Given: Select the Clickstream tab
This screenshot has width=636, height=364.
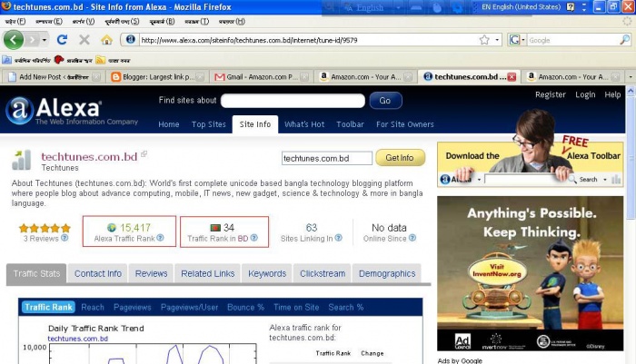Looking at the screenshot, I should (x=323, y=273).
